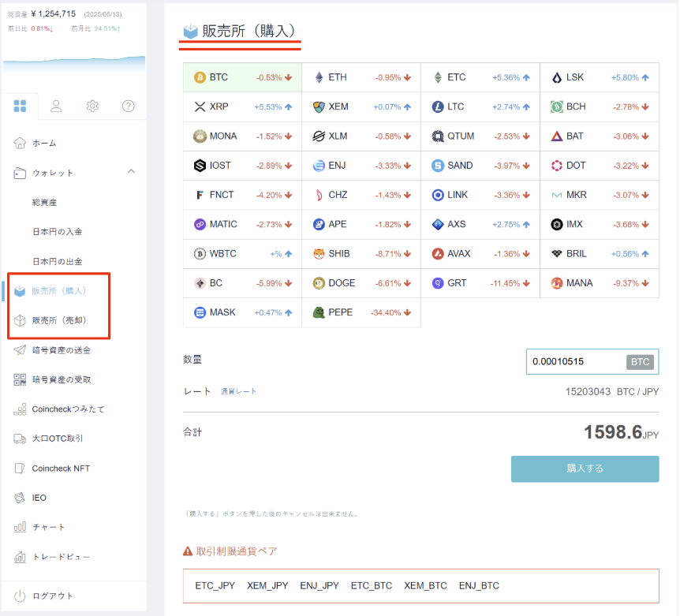The height and width of the screenshot is (616, 680).
Task: Click the ENJ_BTC restricted pair text
Action: [x=479, y=586]
